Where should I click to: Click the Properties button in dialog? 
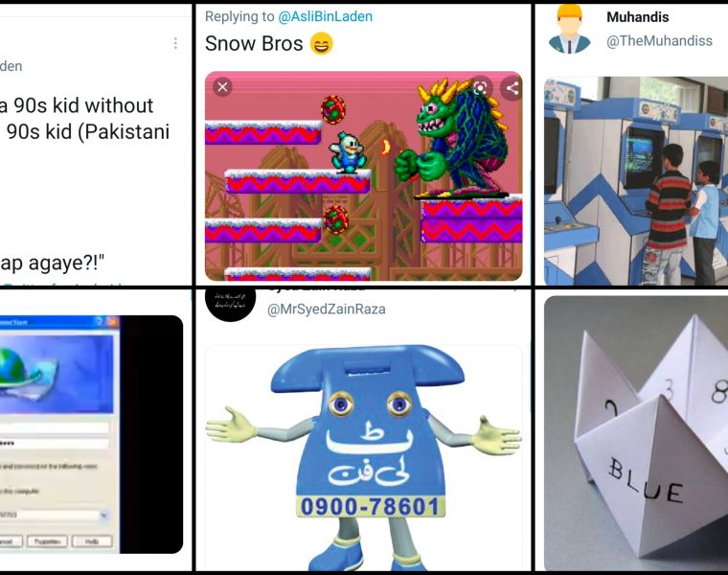(47, 541)
